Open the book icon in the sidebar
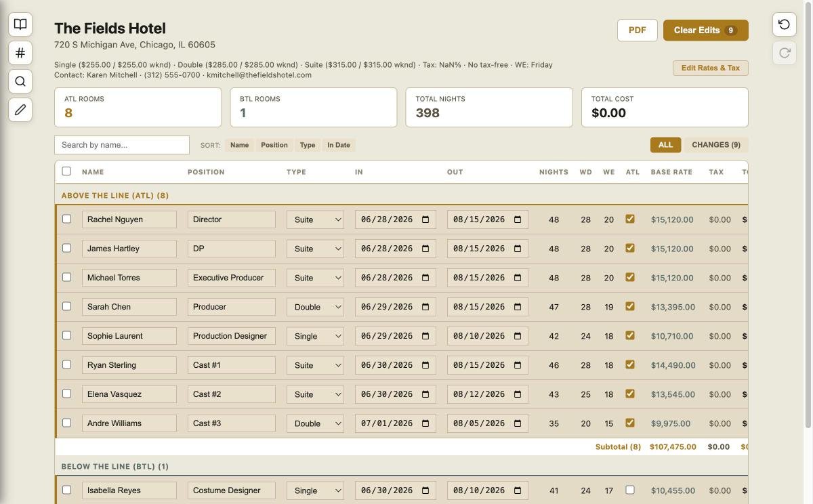 point(20,24)
